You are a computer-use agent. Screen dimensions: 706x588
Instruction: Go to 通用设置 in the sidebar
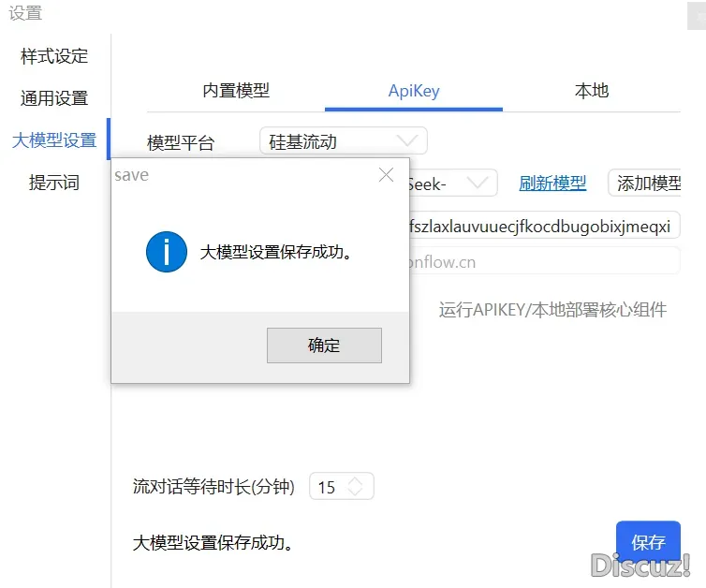[54, 98]
